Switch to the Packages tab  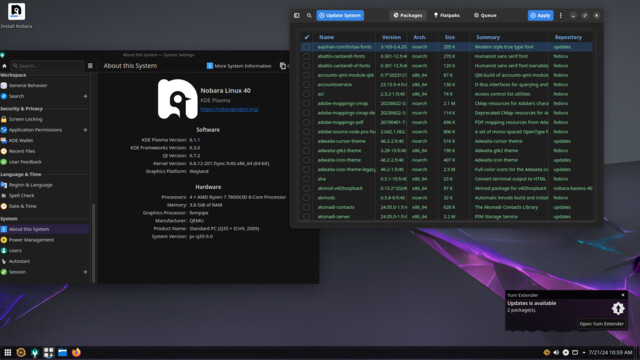click(407, 16)
